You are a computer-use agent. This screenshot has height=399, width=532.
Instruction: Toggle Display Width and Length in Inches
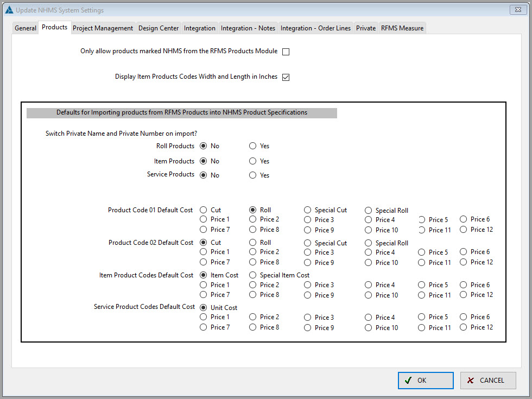(x=286, y=77)
